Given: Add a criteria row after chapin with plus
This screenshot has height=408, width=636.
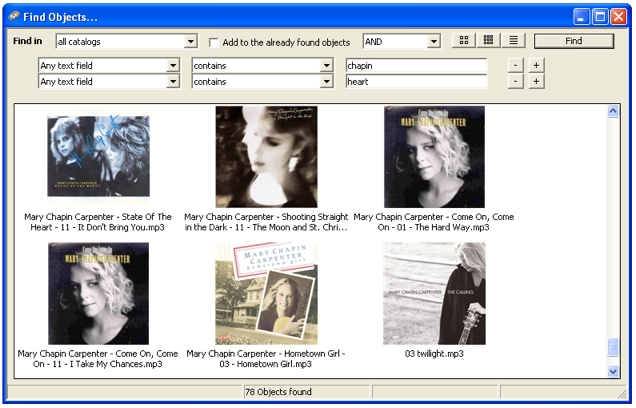Looking at the screenshot, I should click(536, 65).
